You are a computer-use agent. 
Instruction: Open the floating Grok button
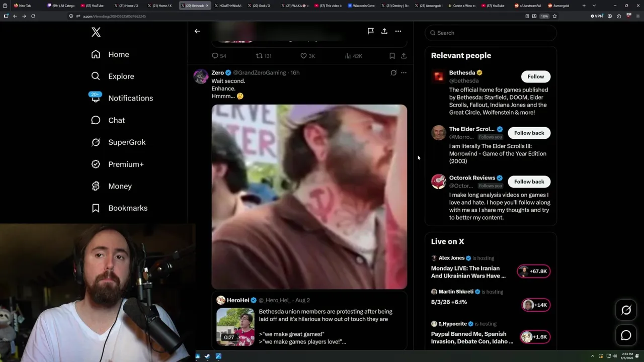point(626,310)
